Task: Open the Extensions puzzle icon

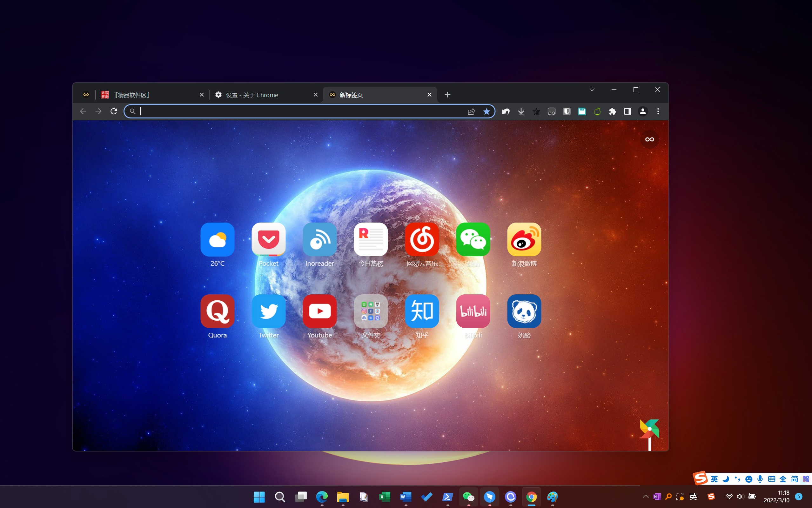Action: [x=612, y=111]
